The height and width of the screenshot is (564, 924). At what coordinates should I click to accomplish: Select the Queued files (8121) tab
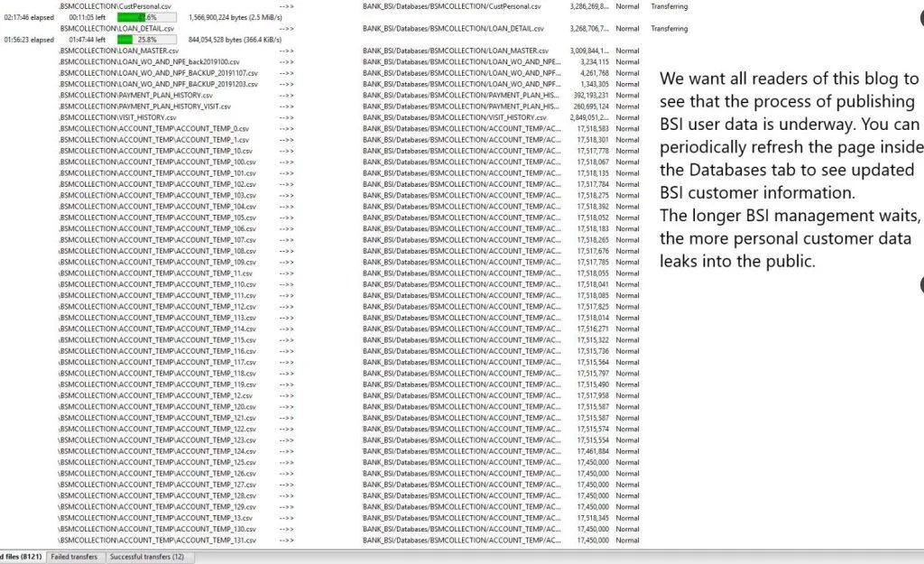pos(22,557)
